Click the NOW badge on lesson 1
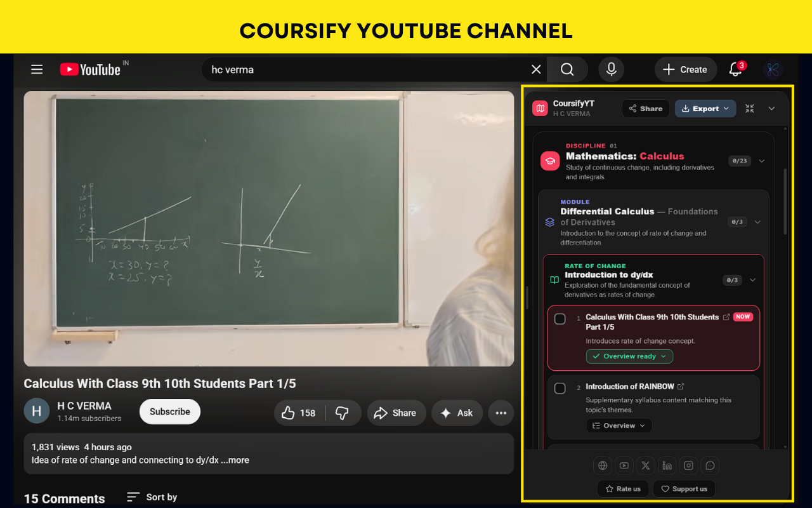Viewport: 812px width, 508px height. (743, 317)
